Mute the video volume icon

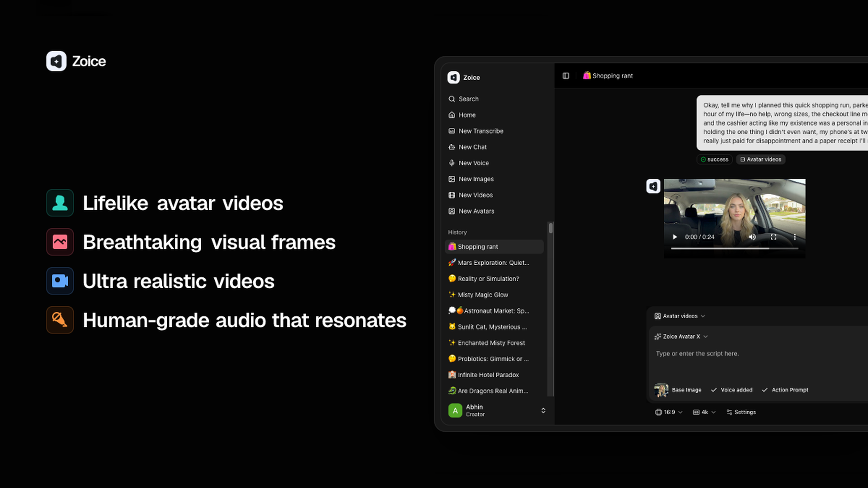coord(752,237)
